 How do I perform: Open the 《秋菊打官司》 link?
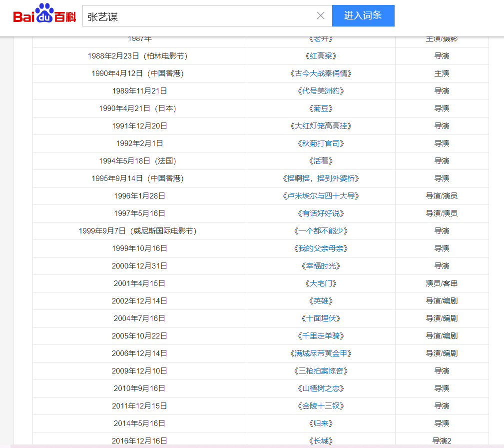pyautogui.click(x=321, y=143)
